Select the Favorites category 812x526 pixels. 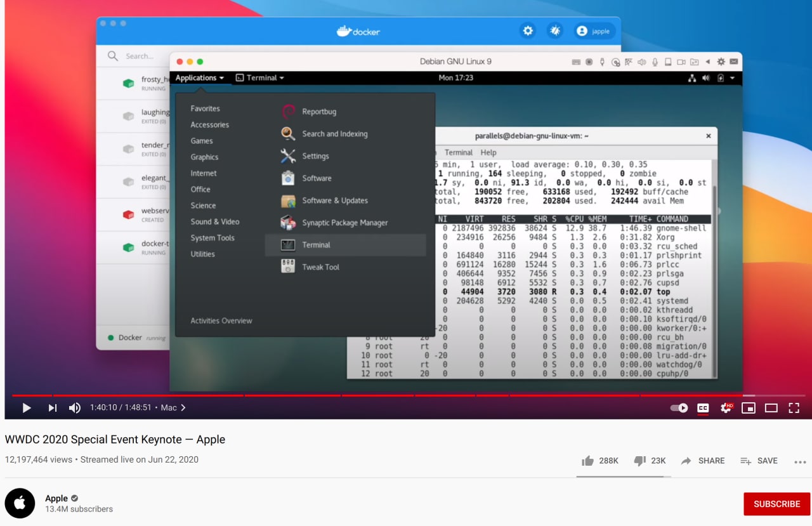coord(205,108)
